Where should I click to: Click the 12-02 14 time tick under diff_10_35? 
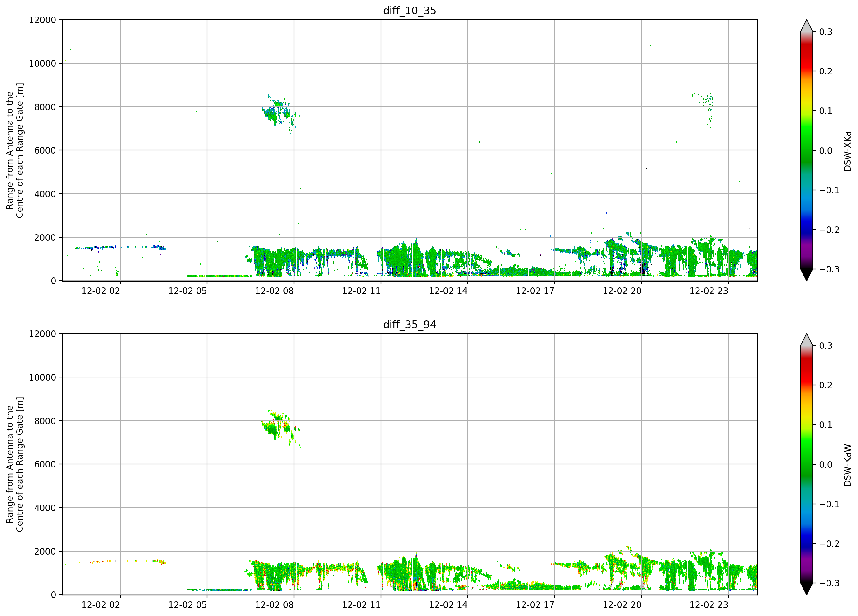448,291
